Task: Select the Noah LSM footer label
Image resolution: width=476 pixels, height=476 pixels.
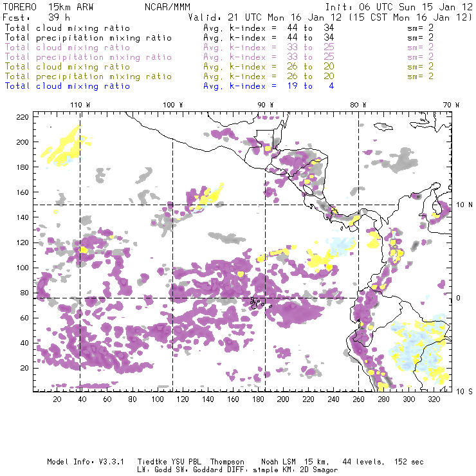Action: (277, 462)
